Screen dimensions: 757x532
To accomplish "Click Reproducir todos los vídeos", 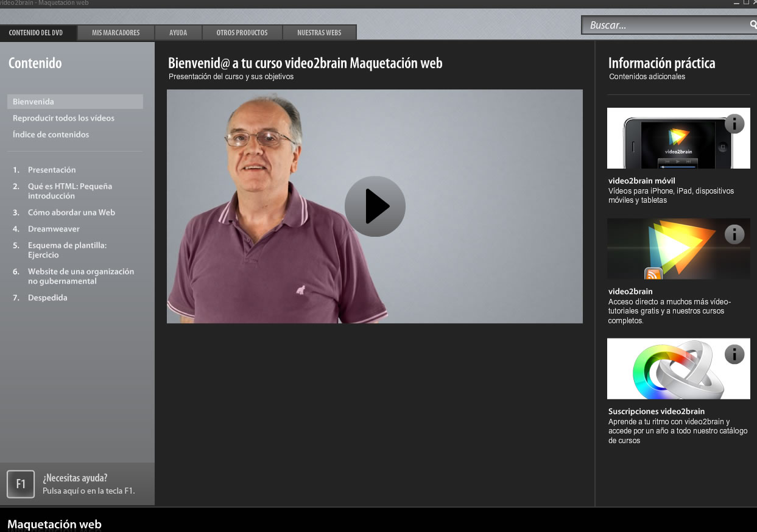I will pyautogui.click(x=63, y=118).
